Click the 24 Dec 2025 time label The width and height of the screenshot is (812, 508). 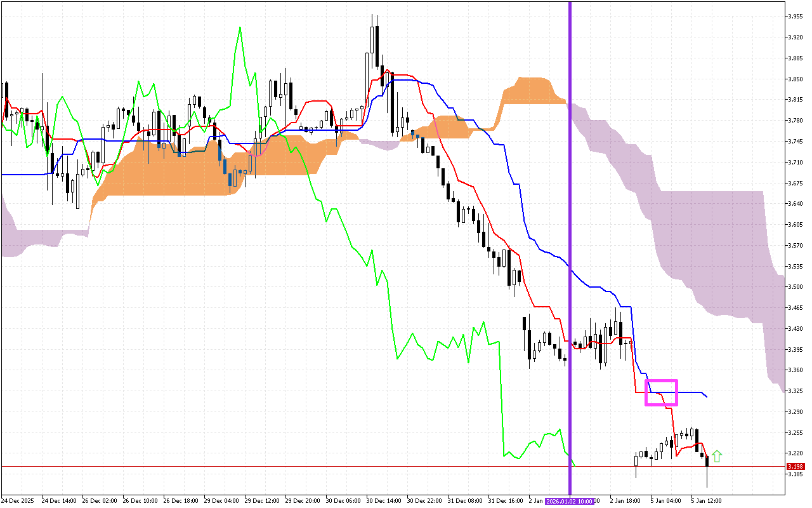[x=20, y=501]
